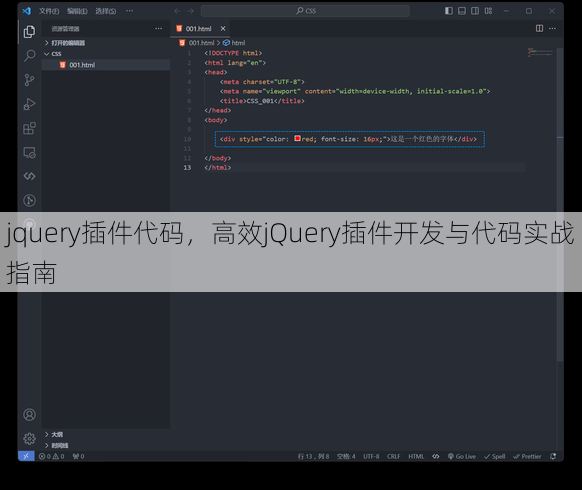582x490 pixels.
Task: Open Explorer panel more actions ellipsis
Action: pos(158,28)
